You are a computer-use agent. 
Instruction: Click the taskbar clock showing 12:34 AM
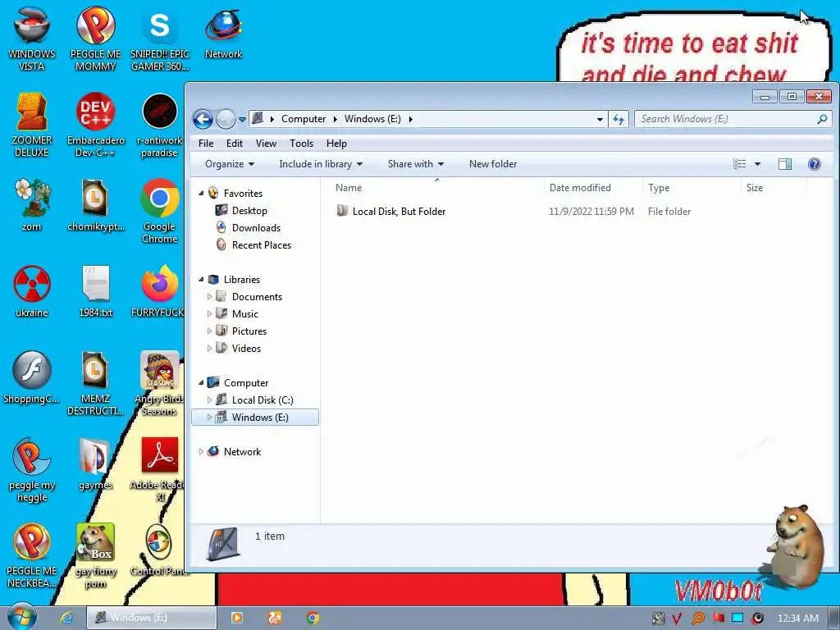797,619
